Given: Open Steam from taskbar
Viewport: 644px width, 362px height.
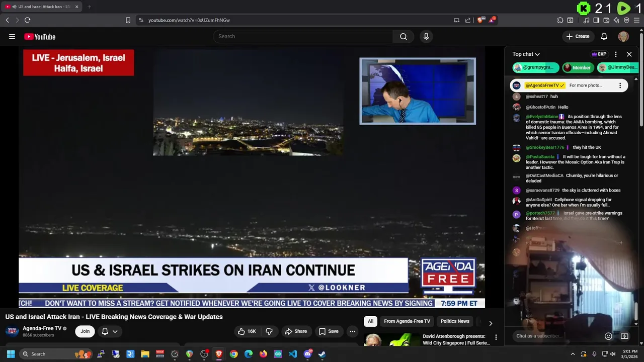Looking at the screenshot, I should [322, 354].
